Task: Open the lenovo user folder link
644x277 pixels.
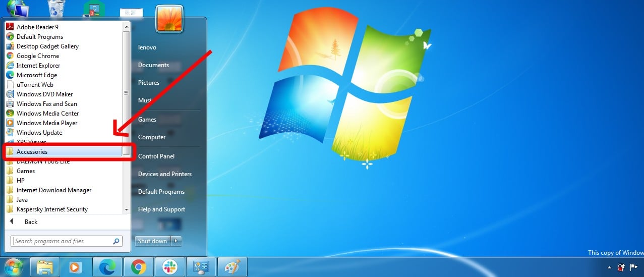Action: [x=147, y=47]
